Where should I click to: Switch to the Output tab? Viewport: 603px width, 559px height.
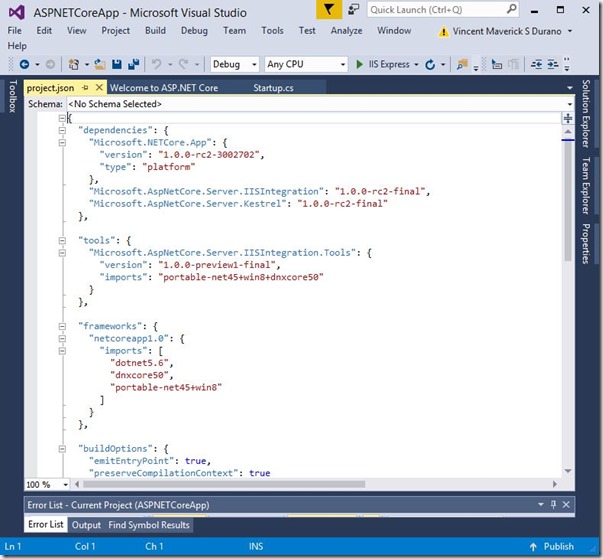point(86,525)
